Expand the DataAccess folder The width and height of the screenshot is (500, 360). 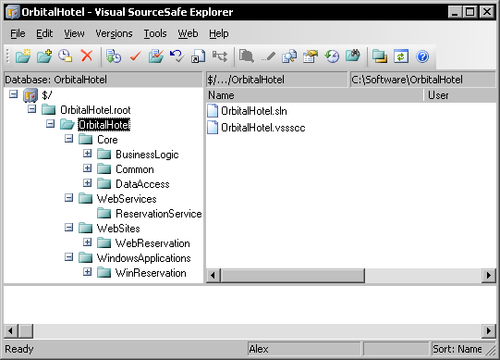pos(87,183)
